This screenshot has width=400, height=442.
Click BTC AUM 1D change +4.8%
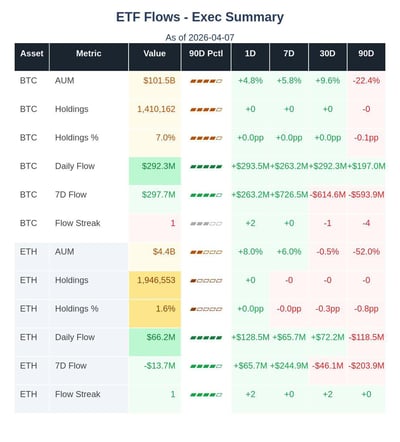pos(250,81)
